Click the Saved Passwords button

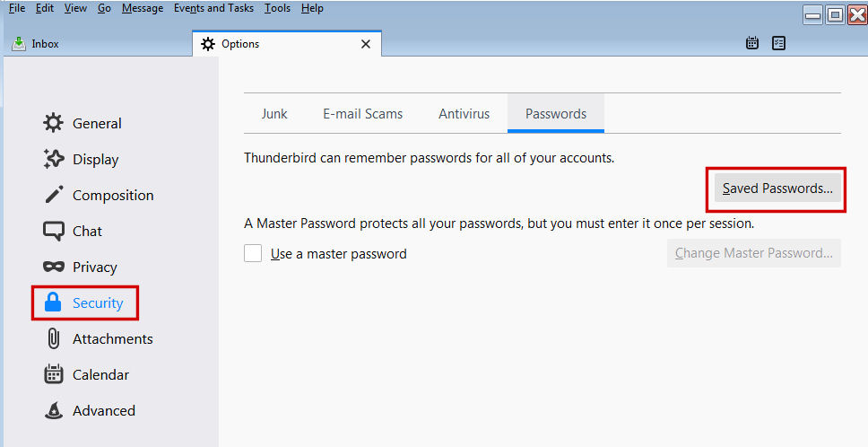(x=777, y=188)
